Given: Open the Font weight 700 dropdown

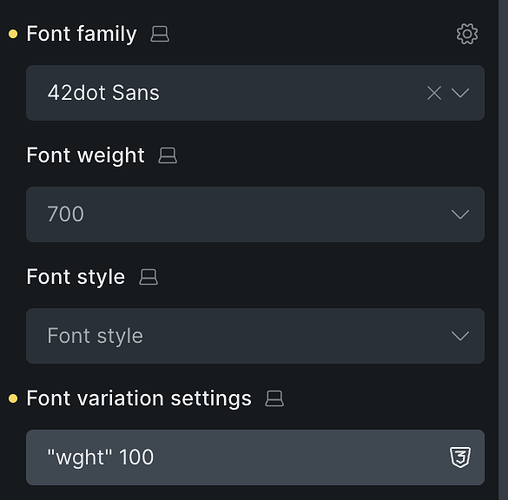Looking at the screenshot, I should tap(255, 214).
